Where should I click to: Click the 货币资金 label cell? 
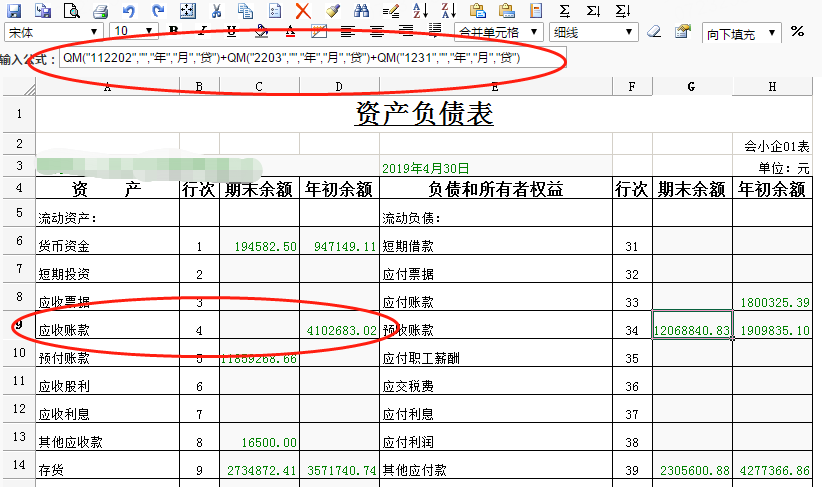pos(107,241)
